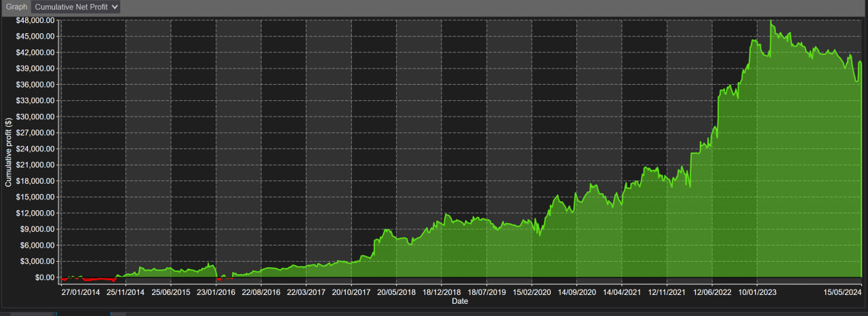This screenshot has width=868, height=316.
Task: Click the equity curve's highest peak near $48,000
Action: tap(772, 22)
